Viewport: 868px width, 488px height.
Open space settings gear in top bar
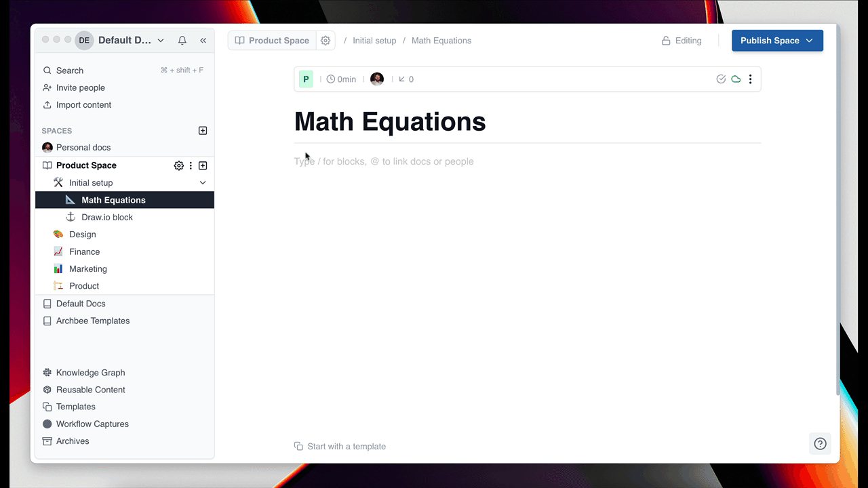click(325, 41)
